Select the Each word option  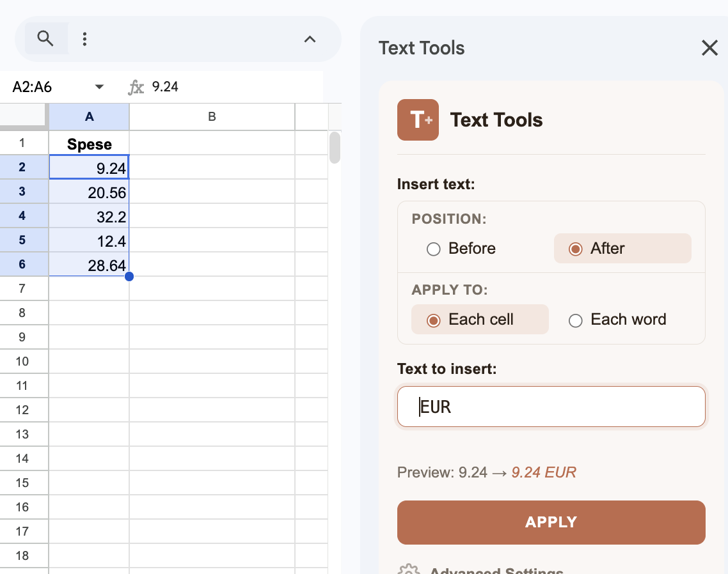tap(575, 320)
